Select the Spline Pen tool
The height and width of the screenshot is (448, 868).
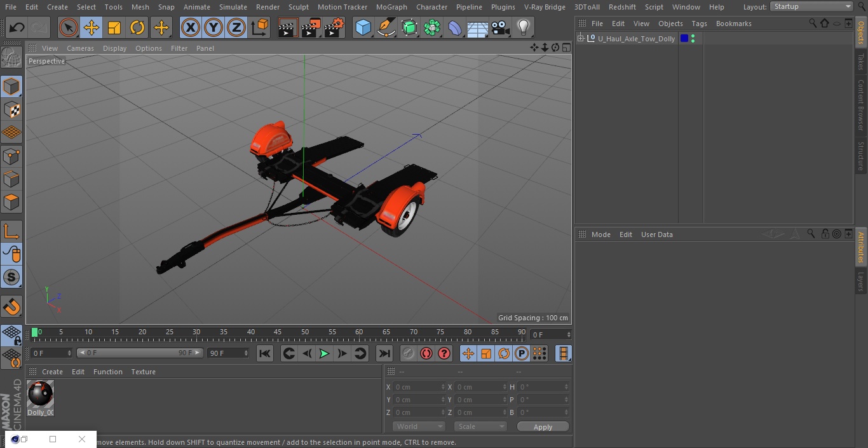pyautogui.click(x=386, y=27)
